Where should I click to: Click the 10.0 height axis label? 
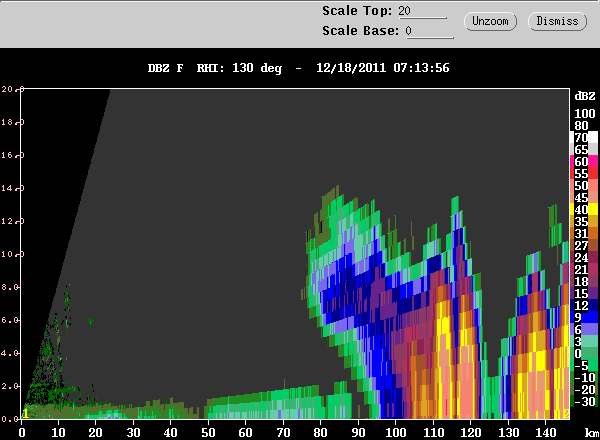pyautogui.click(x=12, y=254)
